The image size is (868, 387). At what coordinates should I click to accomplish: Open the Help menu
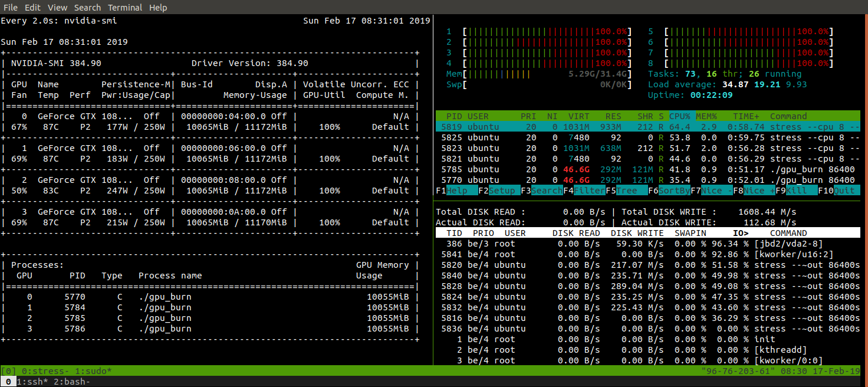(157, 7)
